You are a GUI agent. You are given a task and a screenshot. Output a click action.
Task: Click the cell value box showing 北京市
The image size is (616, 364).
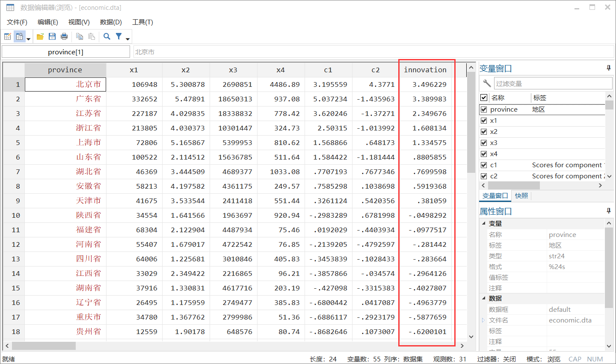tap(373, 52)
